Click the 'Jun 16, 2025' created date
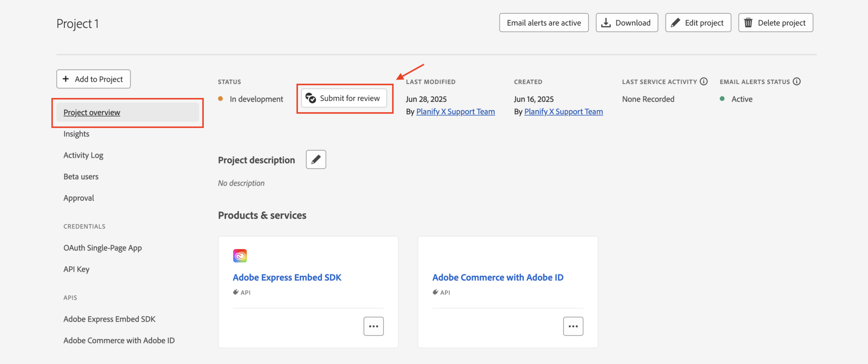The image size is (868, 364). tap(534, 99)
